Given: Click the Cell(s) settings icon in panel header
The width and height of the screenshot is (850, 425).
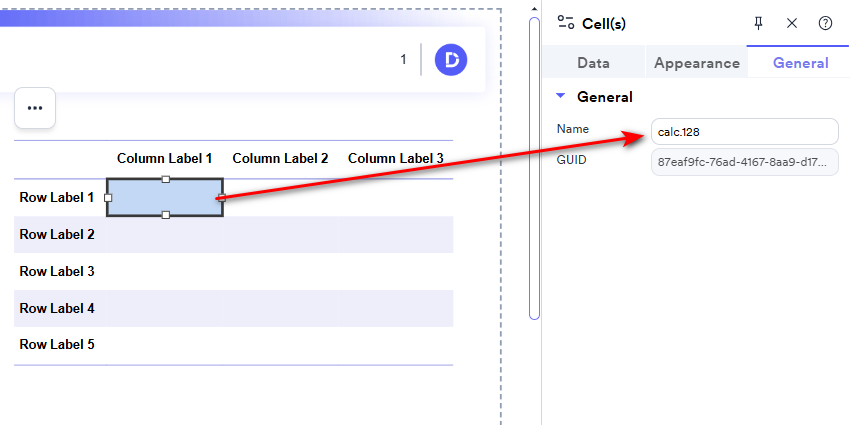Looking at the screenshot, I should pos(566,23).
